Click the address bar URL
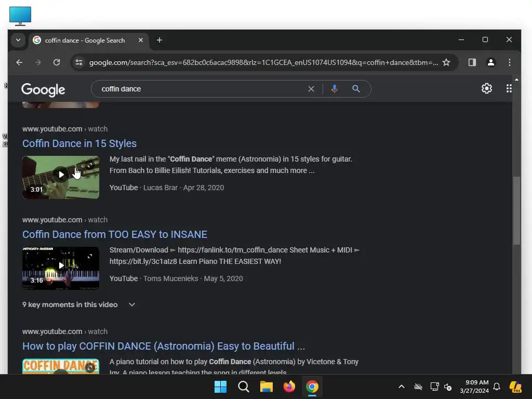532x399 pixels. tap(263, 62)
